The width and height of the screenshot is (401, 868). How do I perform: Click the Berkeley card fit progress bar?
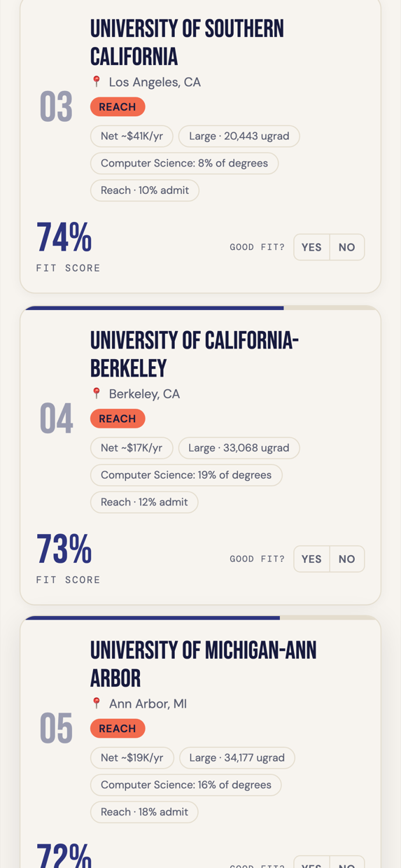coord(201,308)
